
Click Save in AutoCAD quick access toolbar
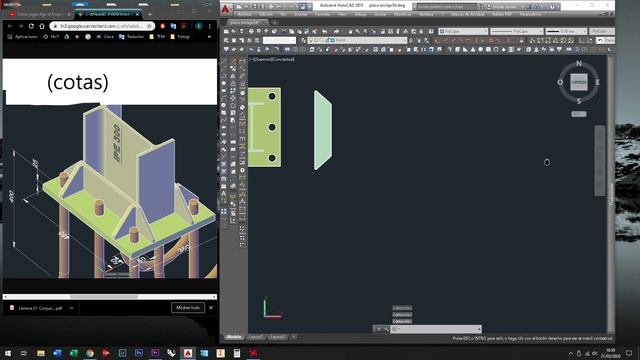pos(255,7)
